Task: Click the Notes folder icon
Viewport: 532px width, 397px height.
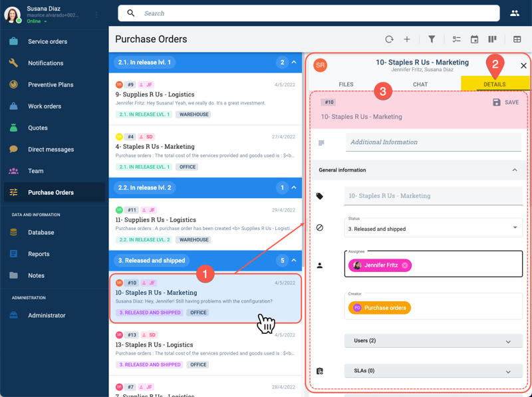Action: 13,275
